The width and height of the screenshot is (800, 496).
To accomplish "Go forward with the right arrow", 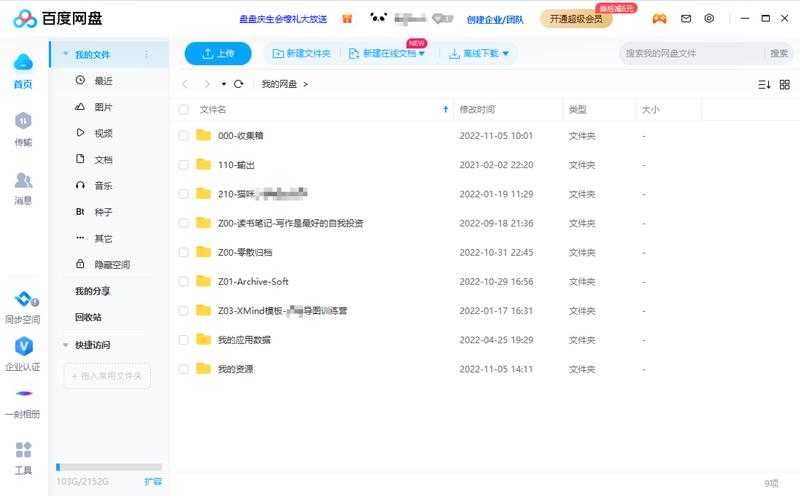I will (x=207, y=84).
